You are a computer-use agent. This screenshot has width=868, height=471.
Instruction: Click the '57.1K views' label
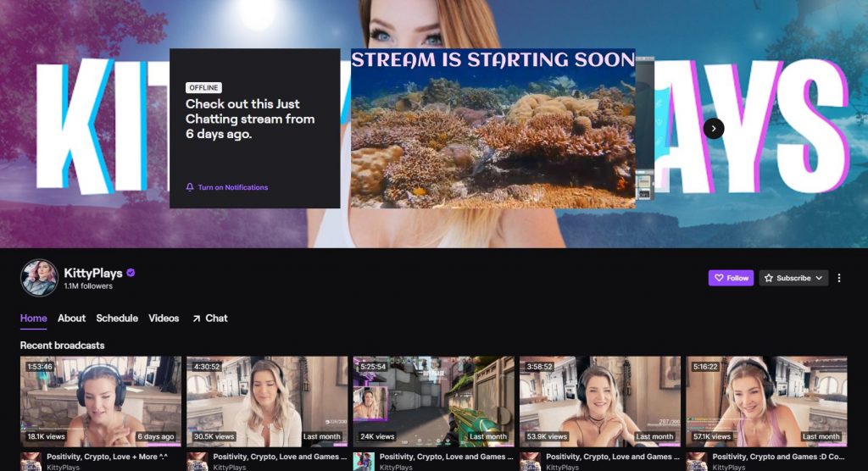(711, 436)
